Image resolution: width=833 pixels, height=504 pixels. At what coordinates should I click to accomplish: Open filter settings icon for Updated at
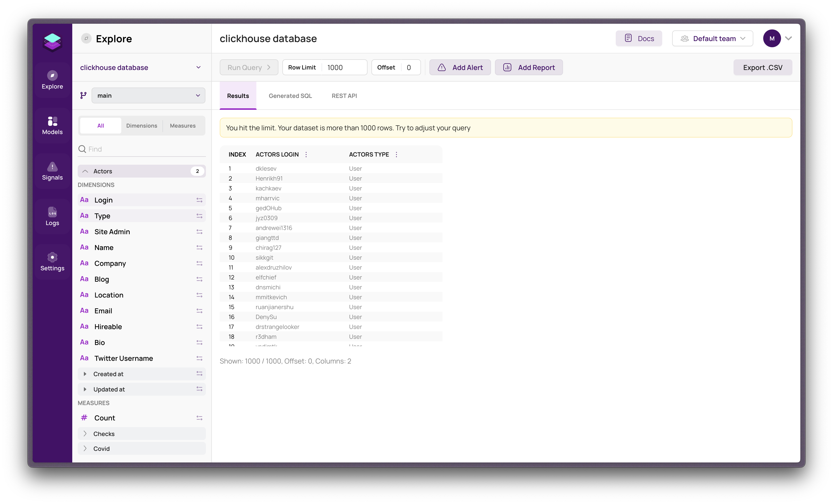[x=199, y=389]
